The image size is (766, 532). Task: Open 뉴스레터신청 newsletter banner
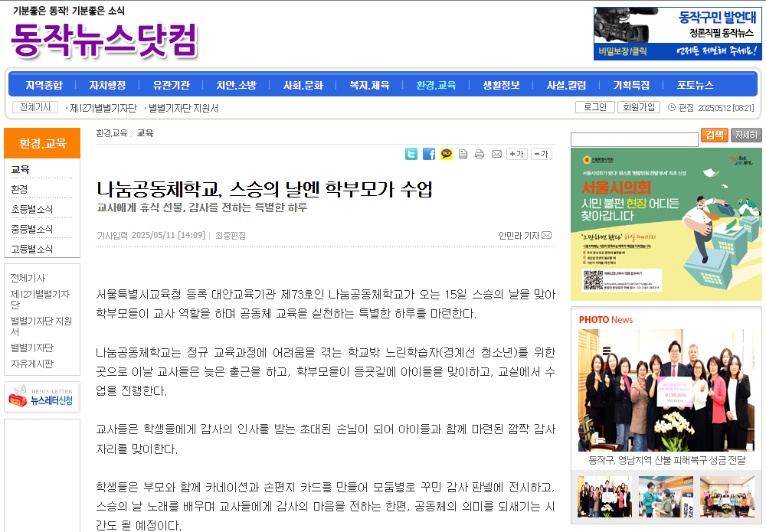click(x=42, y=397)
